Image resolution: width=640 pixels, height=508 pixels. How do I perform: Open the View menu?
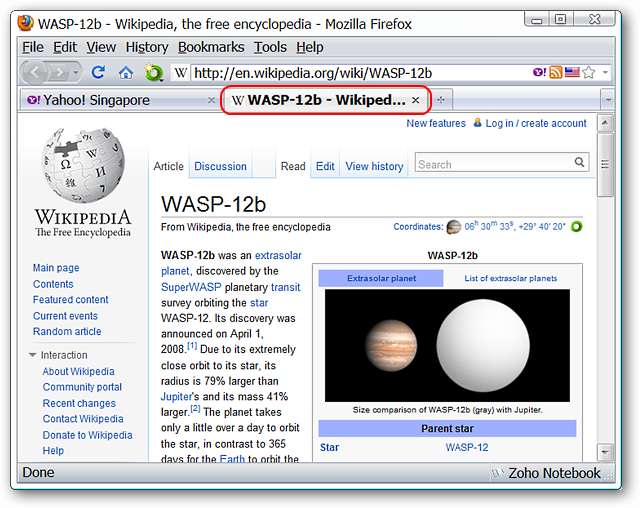[101, 47]
